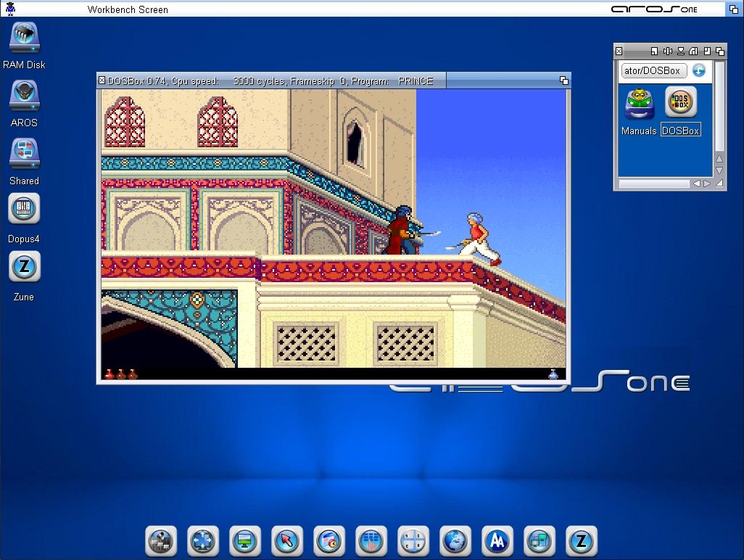
Task: Click the blue refresh arrow beside the path field
Action: coord(698,70)
